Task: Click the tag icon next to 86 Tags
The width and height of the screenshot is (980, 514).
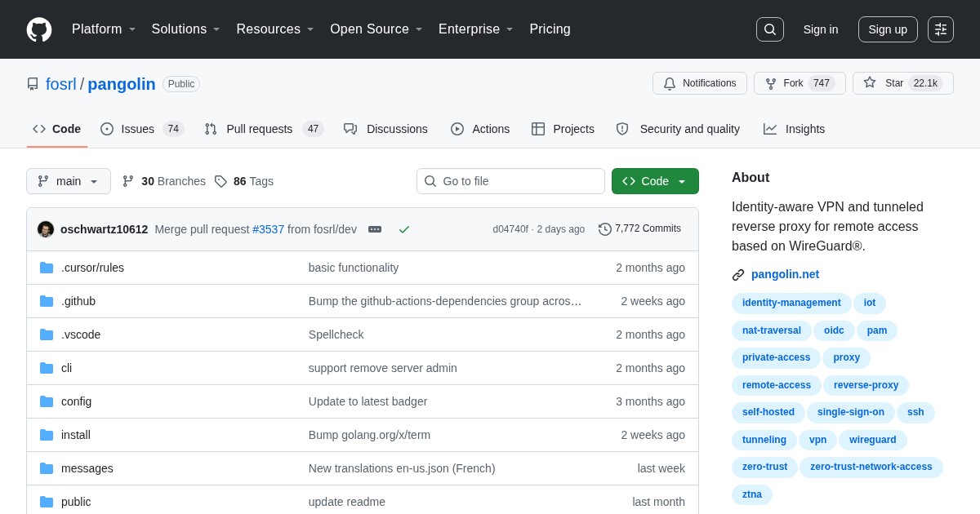Action: (x=220, y=181)
